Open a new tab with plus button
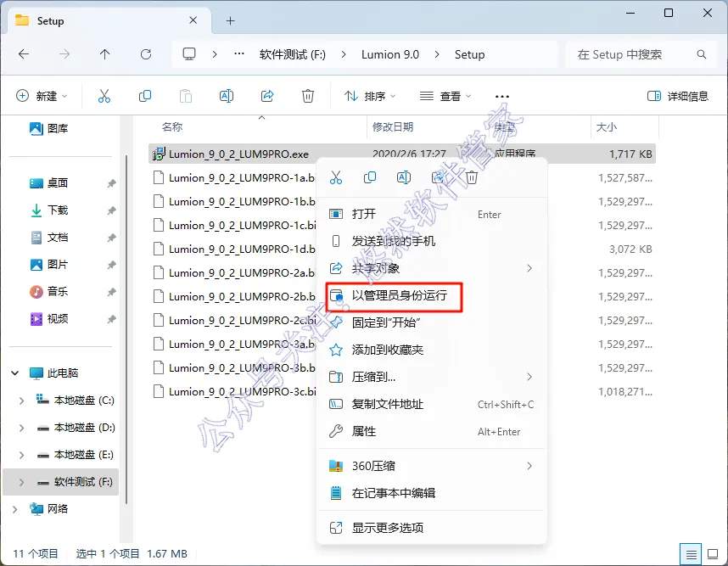This screenshot has width=728, height=566. [x=230, y=21]
